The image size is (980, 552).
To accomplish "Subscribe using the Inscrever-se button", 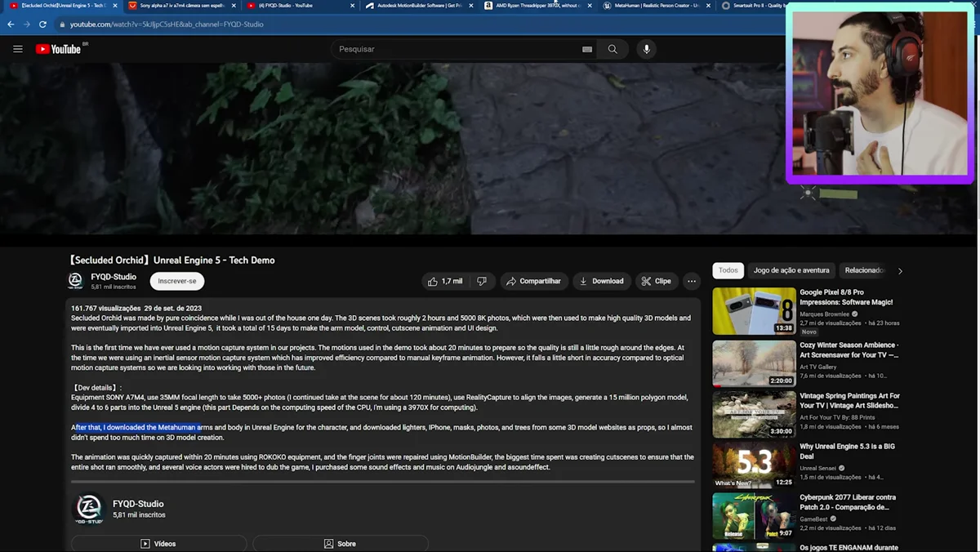I will tap(177, 281).
